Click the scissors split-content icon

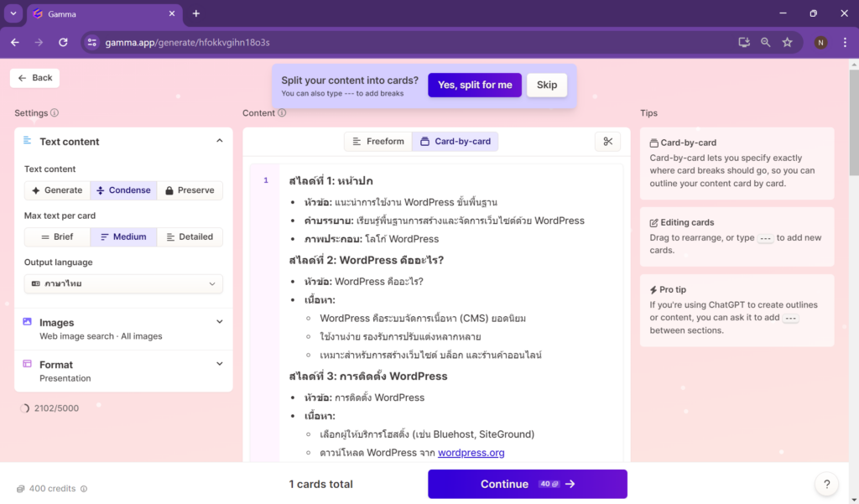pos(607,142)
